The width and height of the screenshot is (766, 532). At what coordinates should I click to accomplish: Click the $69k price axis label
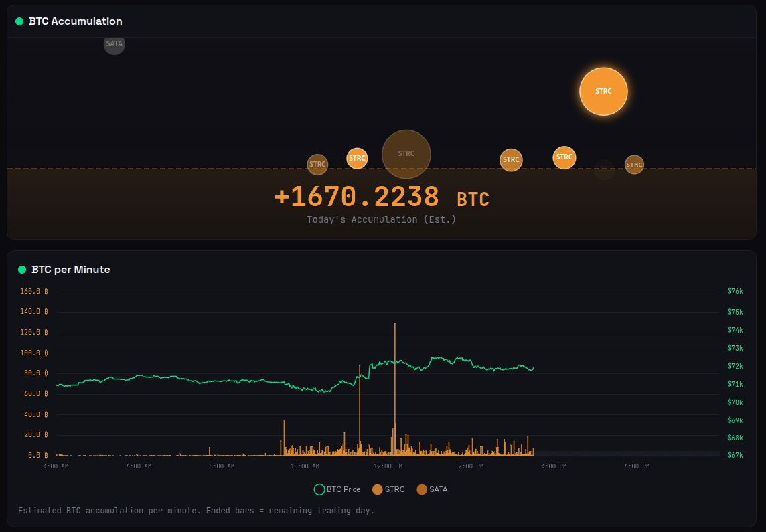click(x=735, y=420)
